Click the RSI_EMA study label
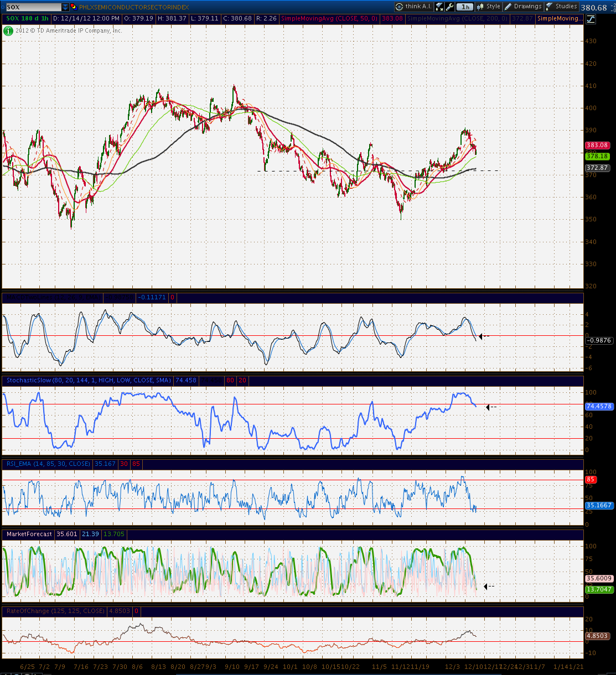This screenshot has height=675, width=616. pyautogui.click(x=48, y=464)
